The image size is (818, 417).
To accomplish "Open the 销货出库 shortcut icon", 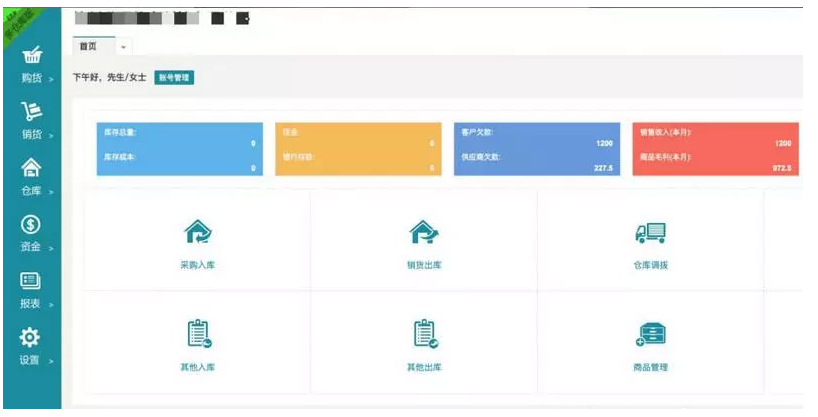I will 424,233.
